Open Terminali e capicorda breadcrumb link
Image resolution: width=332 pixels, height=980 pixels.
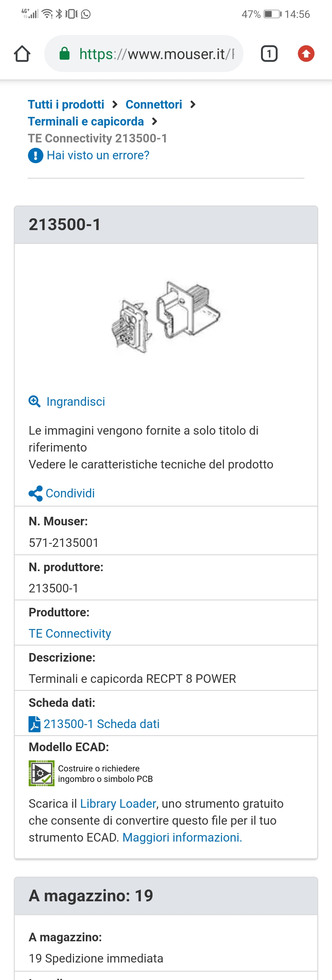(x=86, y=122)
